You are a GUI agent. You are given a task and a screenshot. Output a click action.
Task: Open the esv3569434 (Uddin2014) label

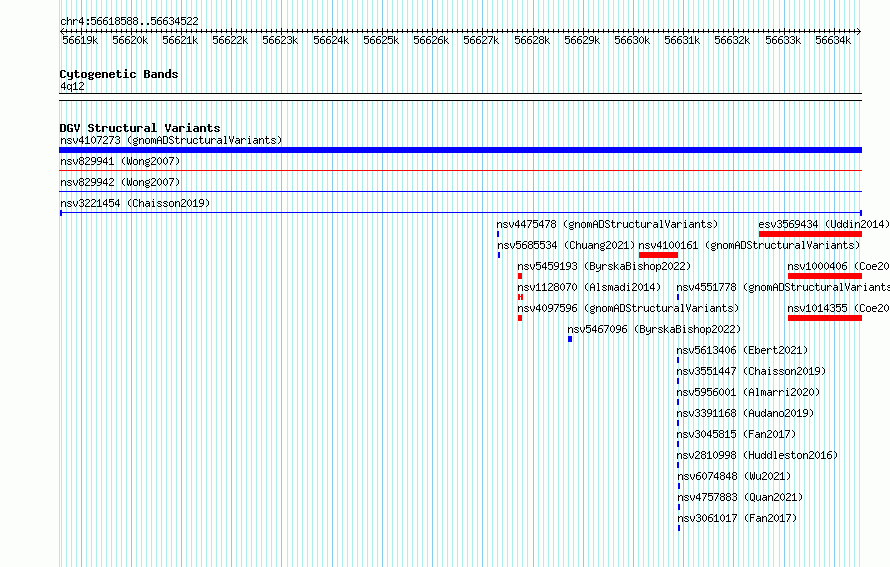(x=824, y=224)
